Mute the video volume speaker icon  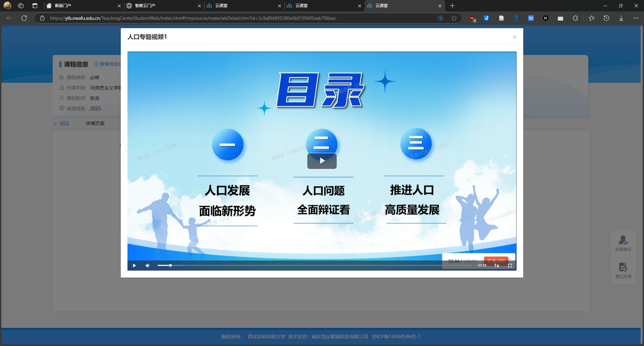(x=148, y=266)
